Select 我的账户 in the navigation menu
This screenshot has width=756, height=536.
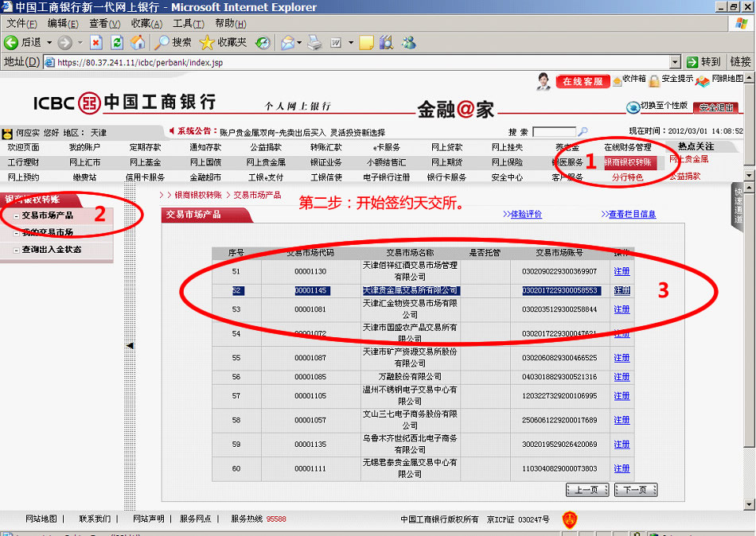84,147
